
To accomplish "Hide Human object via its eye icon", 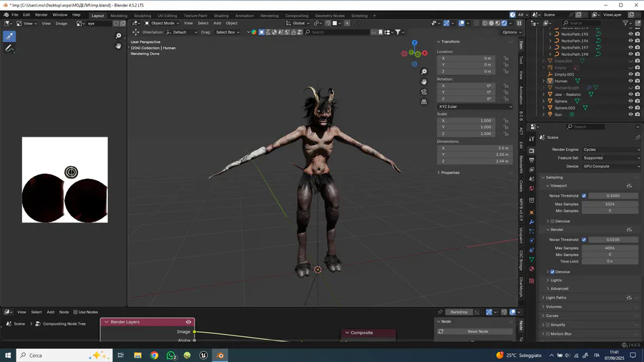I will click(x=630, y=82).
